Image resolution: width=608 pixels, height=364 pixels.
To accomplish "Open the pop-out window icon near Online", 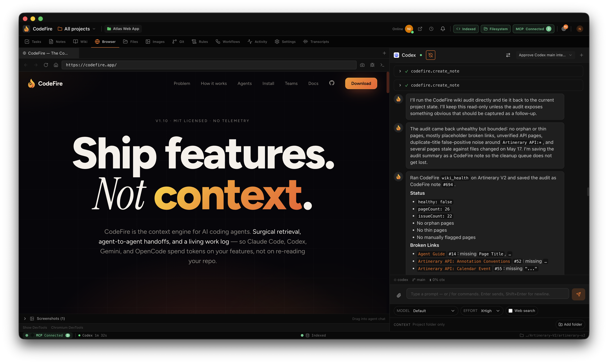I will point(420,29).
